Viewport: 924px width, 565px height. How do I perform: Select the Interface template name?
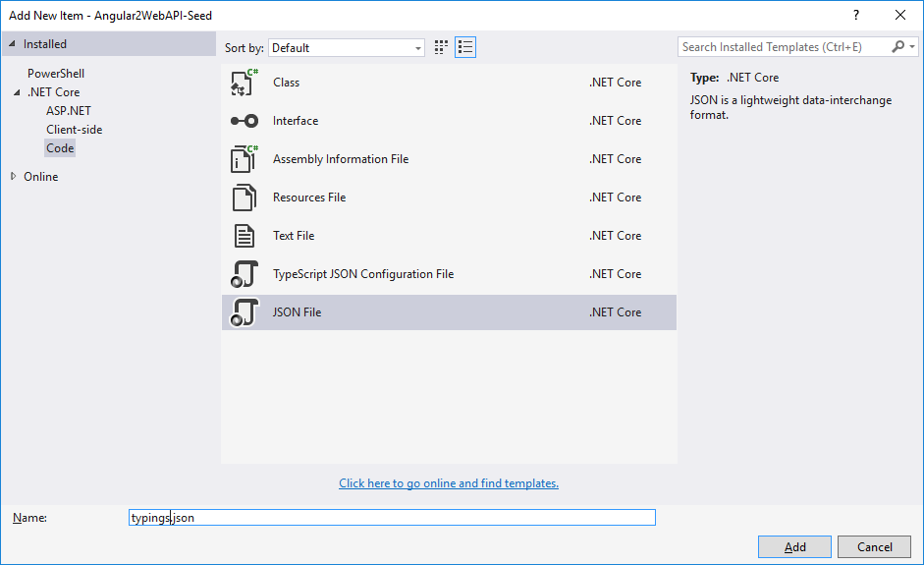[296, 121]
